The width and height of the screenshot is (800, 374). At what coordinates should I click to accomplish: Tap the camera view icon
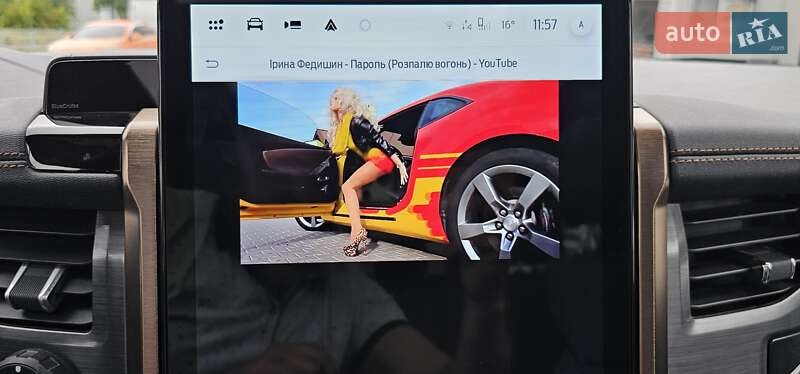tap(292, 25)
